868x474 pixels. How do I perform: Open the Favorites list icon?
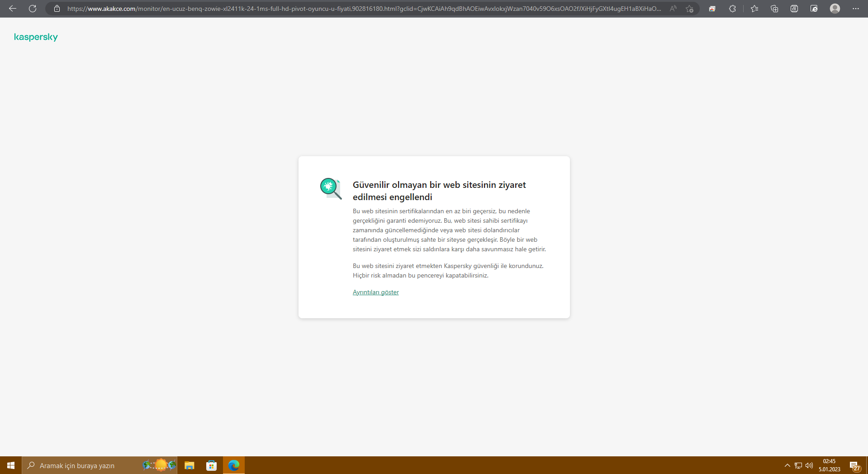754,9
